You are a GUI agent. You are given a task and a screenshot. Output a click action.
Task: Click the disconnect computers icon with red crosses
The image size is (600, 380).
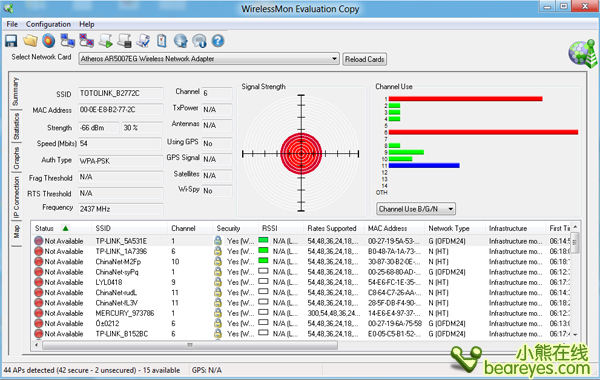point(86,41)
